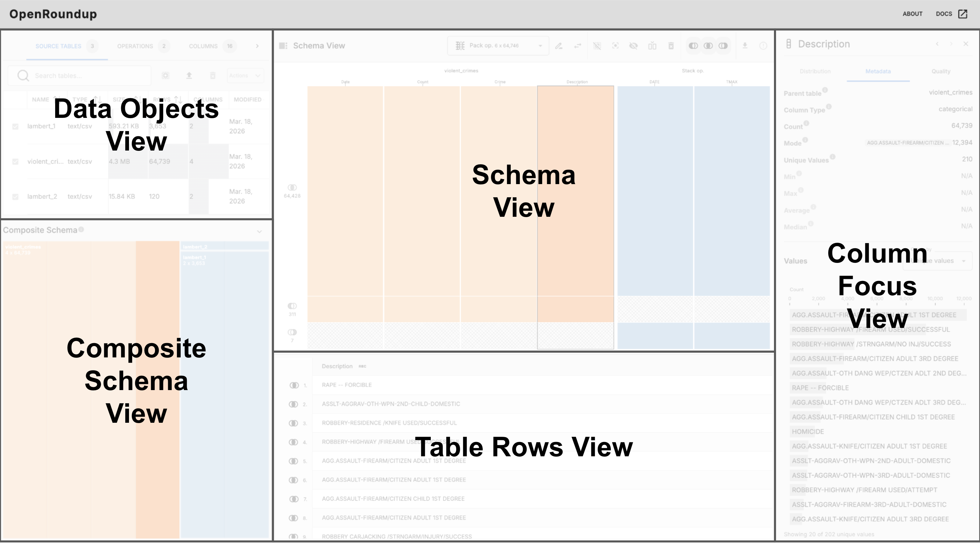Image resolution: width=980 pixels, height=545 pixels.
Task: Click the Composite Schema info icon
Action: coord(81,230)
